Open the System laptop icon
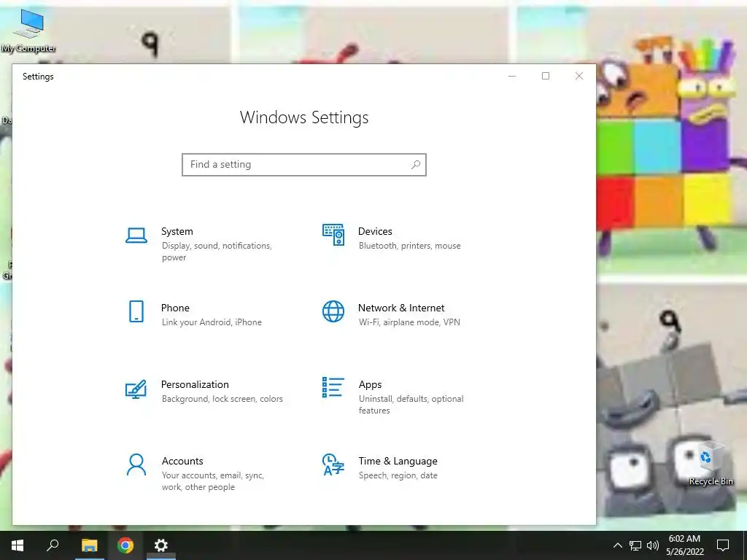Image resolution: width=747 pixels, height=560 pixels. pyautogui.click(x=136, y=236)
